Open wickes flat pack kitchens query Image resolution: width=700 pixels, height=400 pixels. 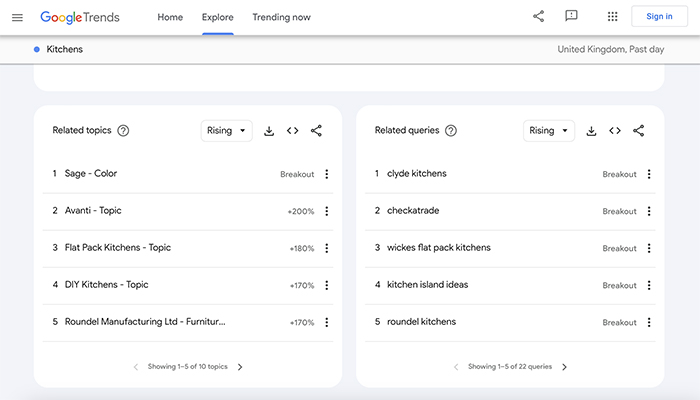pos(439,248)
